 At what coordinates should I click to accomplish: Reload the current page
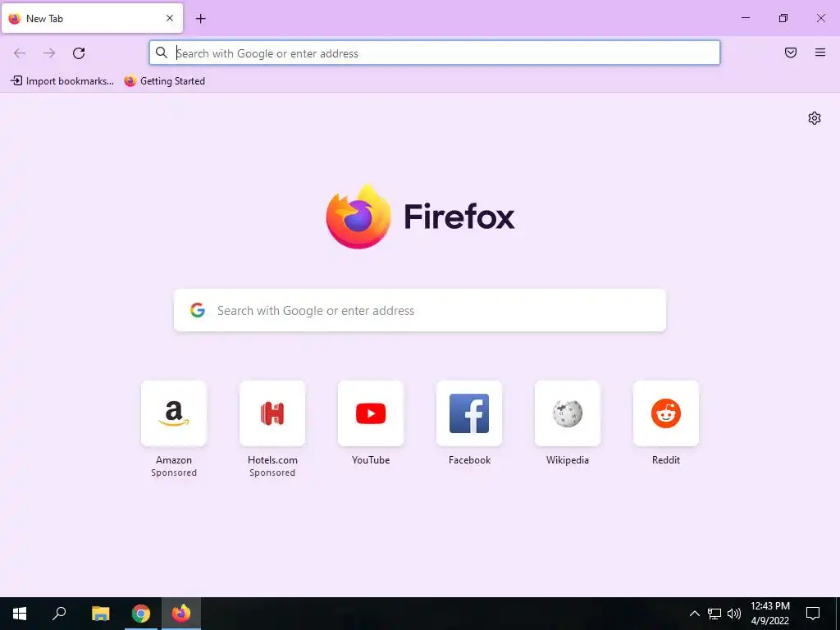pyautogui.click(x=79, y=53)
